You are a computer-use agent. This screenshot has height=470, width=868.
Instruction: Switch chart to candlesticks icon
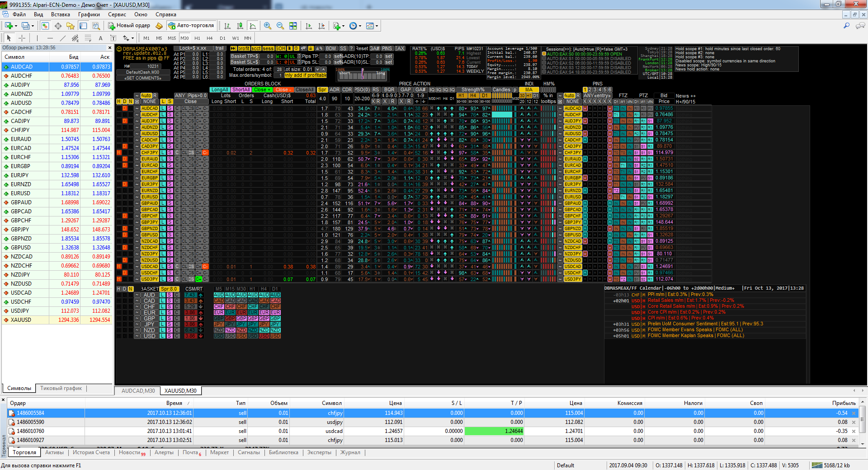click(x=240, y=26)
